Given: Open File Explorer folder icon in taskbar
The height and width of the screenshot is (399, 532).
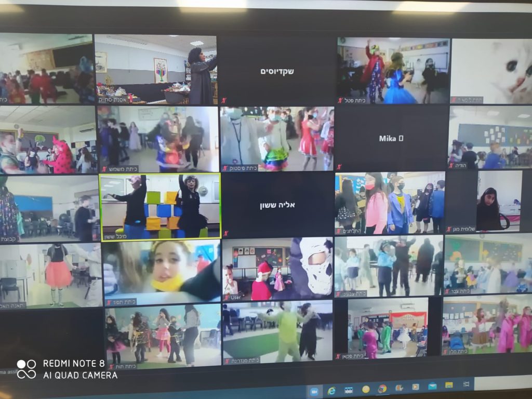Looking at the screenshot, I should coord(449,385).
